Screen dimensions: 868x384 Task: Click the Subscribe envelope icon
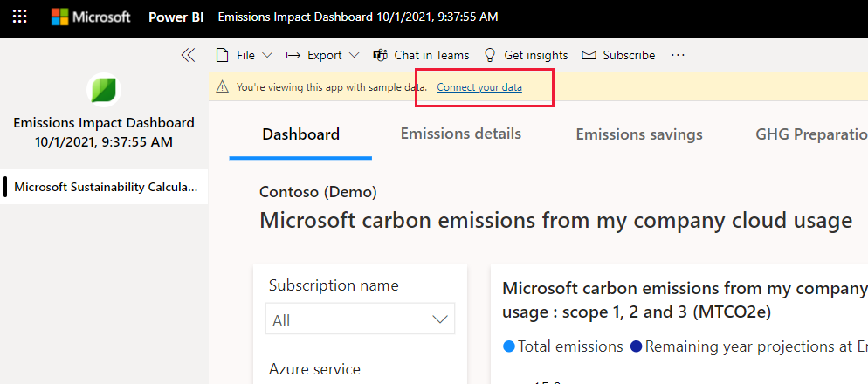[589, 55]
